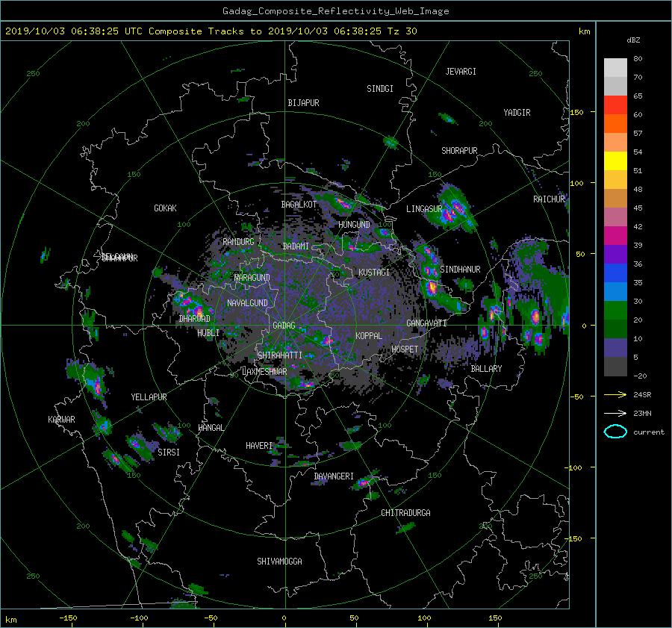
Task: Click the NAVALGUND city label
Action: tap(247, 303)
